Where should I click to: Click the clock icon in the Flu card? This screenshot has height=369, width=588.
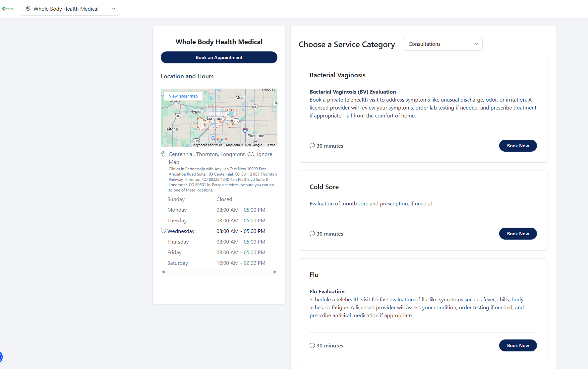(x=312, y=345)
